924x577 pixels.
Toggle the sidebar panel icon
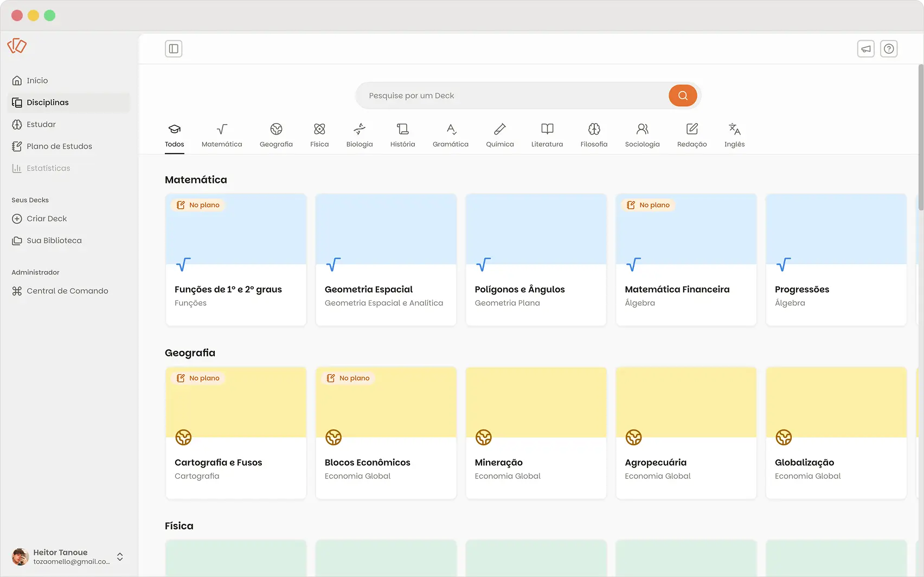tap(174, 49)
